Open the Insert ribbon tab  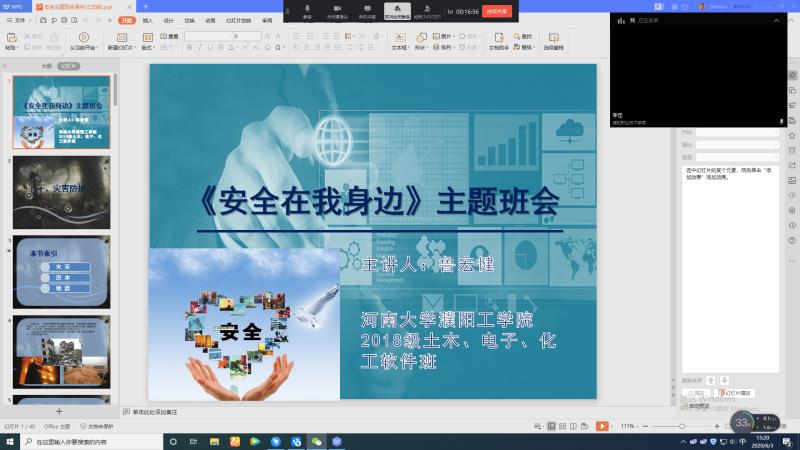point(147,20)
